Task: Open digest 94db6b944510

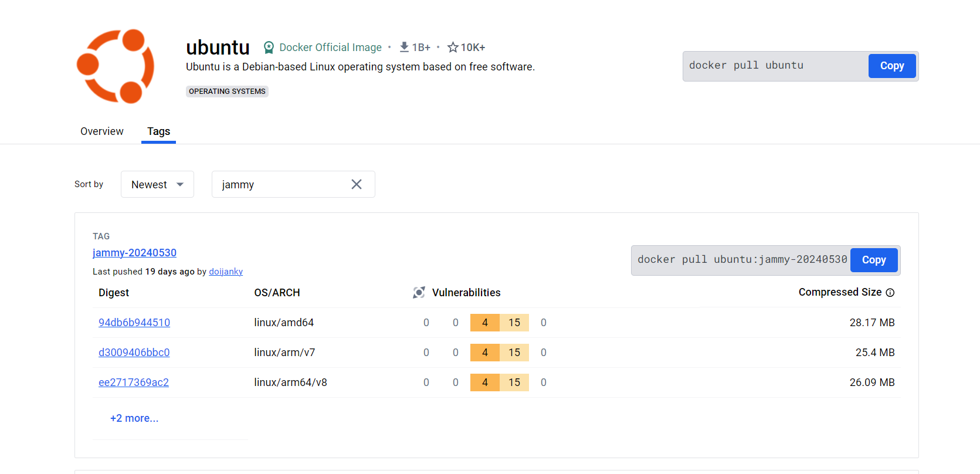Action: tap(134, 323)
